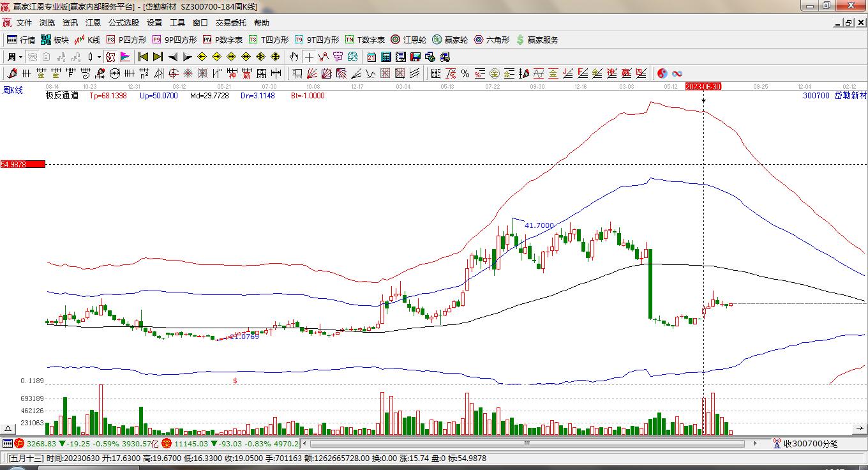Viewport: 868px width, 470px height.
Task: Click the Md=29.7728 value
Action: (209, 96)
